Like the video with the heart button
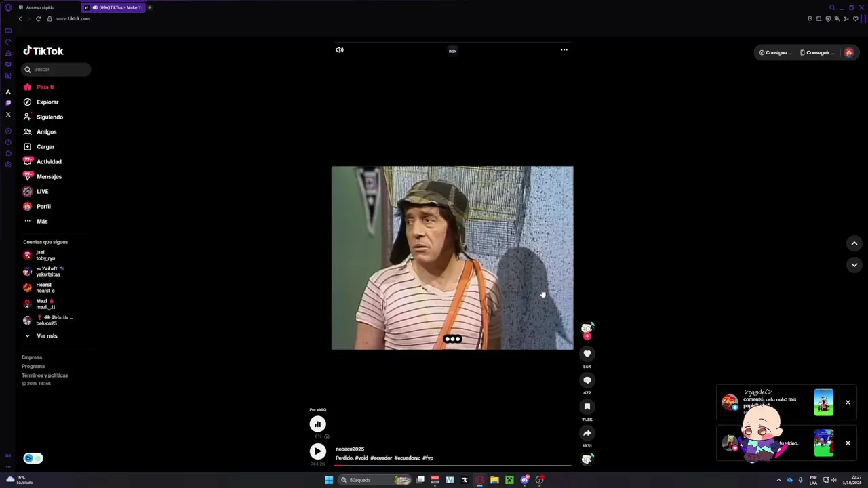The width and height of the screenshot is (868, 488). pyautogui.click(x=587, y=354)
